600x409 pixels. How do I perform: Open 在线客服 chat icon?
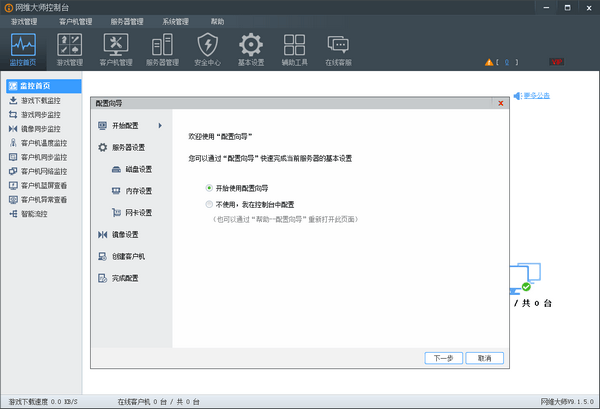[x=338, y=48]
